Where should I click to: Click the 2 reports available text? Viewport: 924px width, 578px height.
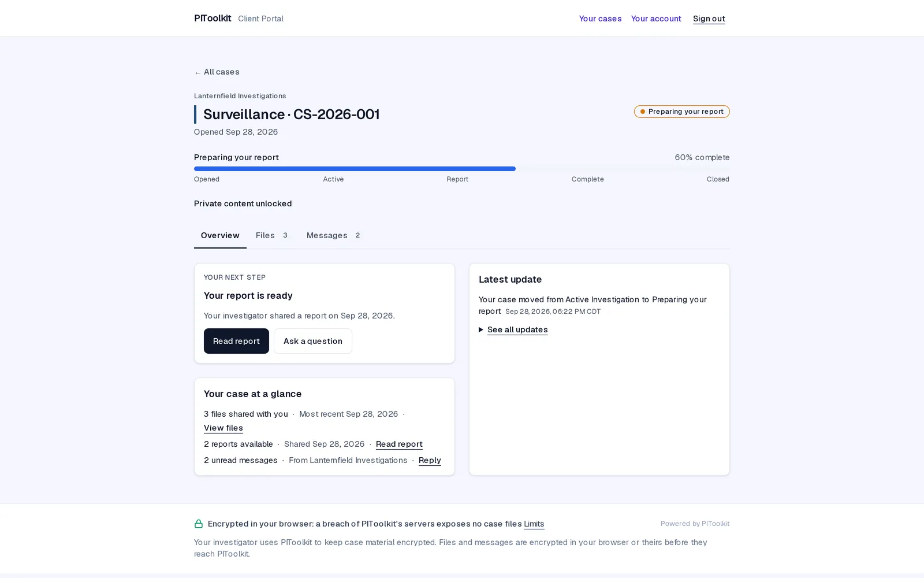tap(239, 444)
